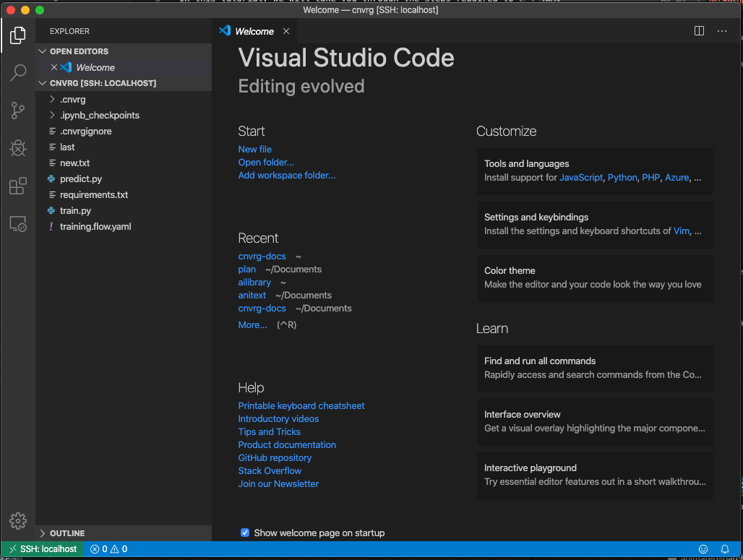The width and height of the screenshot is (743, 560).
Task: Open the Search view icon
Action: click(18, 72)
